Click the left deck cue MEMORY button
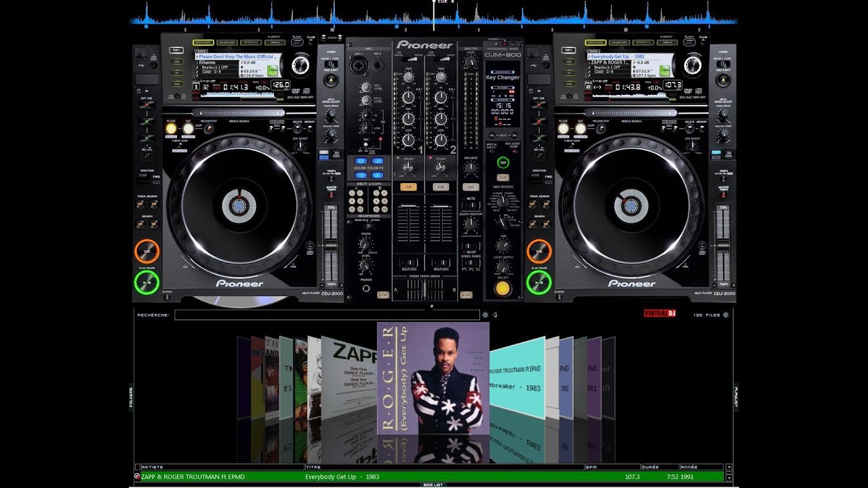This screenshot has height=488, width=868. point(309,128)
